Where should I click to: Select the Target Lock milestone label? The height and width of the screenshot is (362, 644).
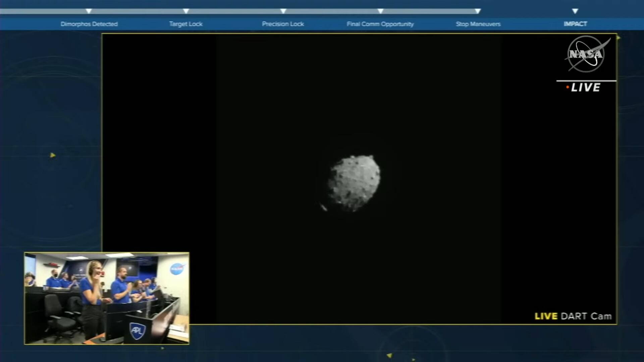[186, 24]
